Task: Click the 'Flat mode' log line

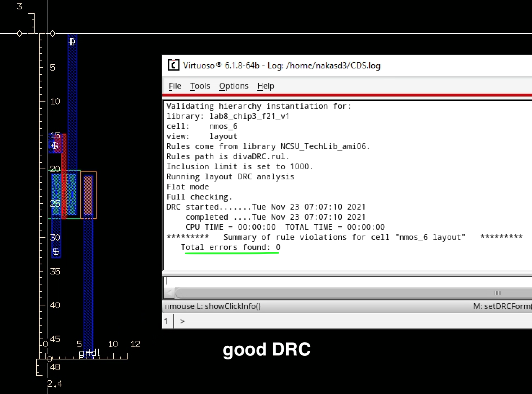Action: [188, 187]
